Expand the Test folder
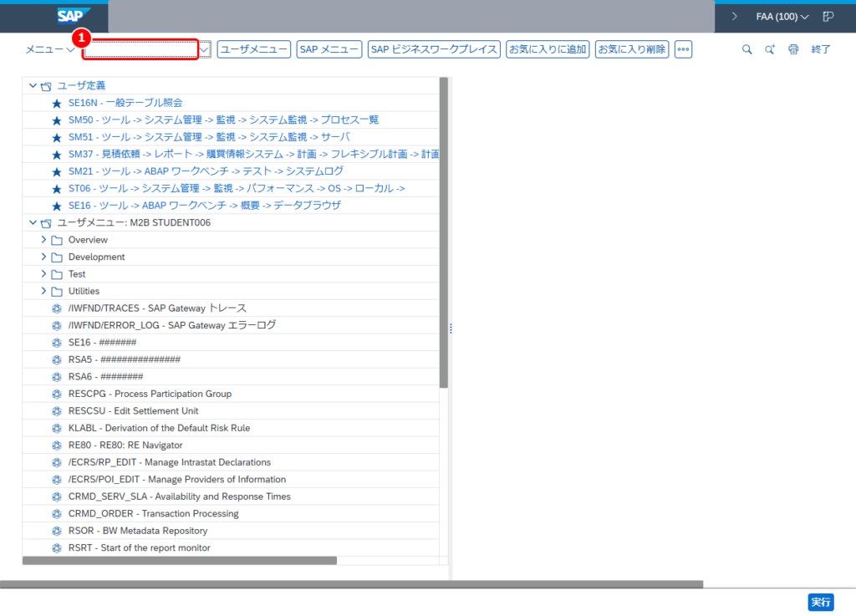This screenshot has height=616, width=856. pos(43,274)
